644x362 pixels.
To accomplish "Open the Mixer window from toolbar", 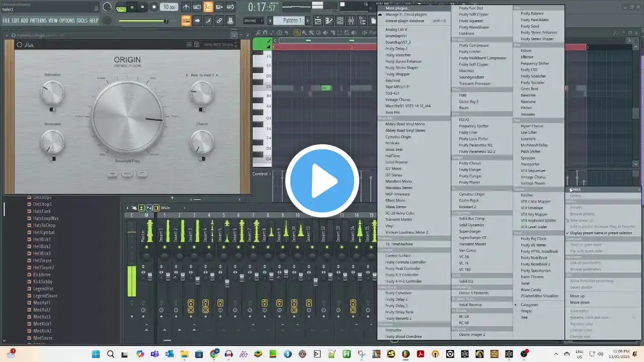I will click(x=351, y=21).
